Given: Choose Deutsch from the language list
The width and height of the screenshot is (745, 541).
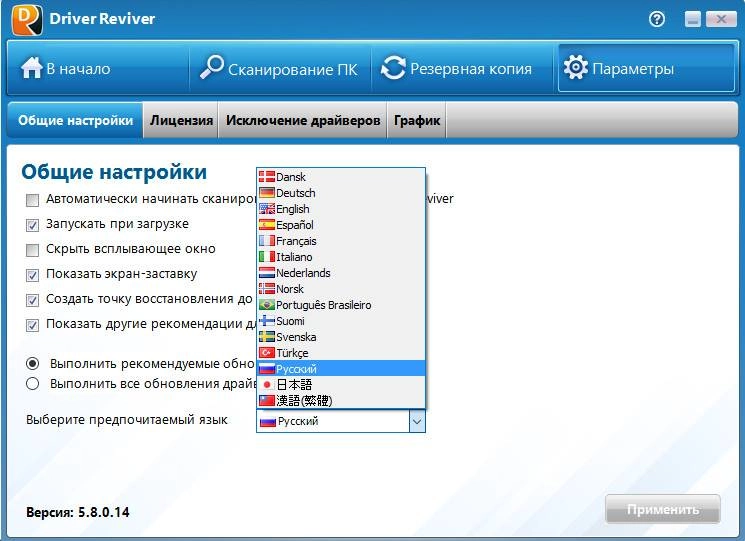Looking at the screenshot, I should tap(341, 193).
